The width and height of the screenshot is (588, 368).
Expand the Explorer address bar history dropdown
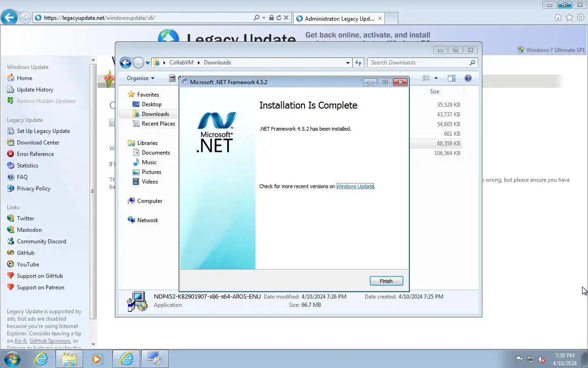tap(348, 63)
